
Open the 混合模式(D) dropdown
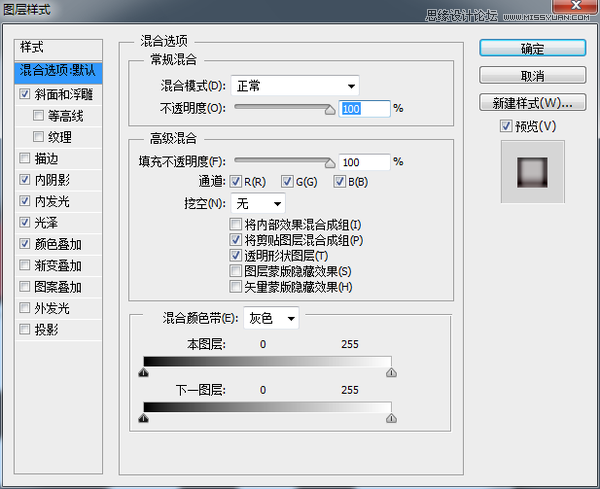point(295,86)
